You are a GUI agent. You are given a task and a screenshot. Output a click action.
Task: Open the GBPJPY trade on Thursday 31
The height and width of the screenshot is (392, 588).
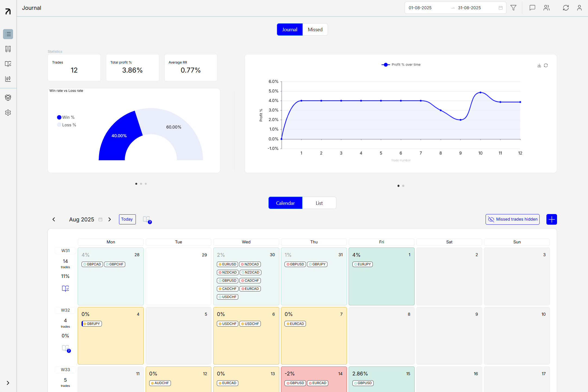click(317, 264)
